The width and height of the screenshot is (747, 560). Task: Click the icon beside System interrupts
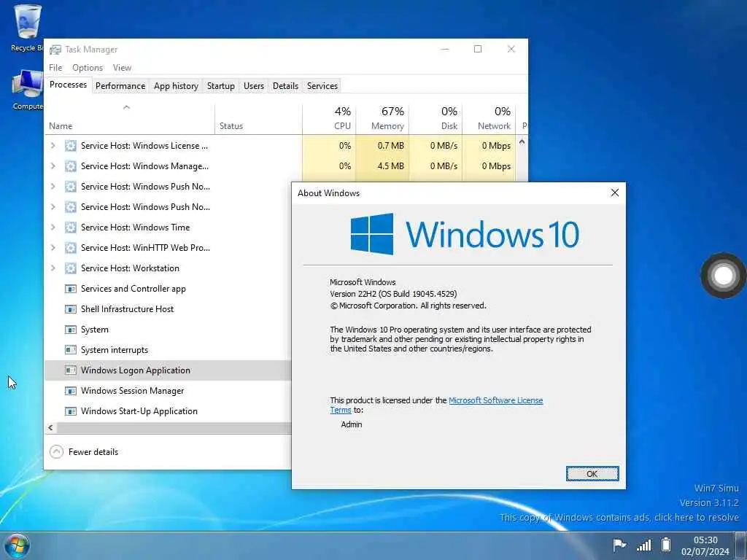pyautogui.click(x=71, y=351)
